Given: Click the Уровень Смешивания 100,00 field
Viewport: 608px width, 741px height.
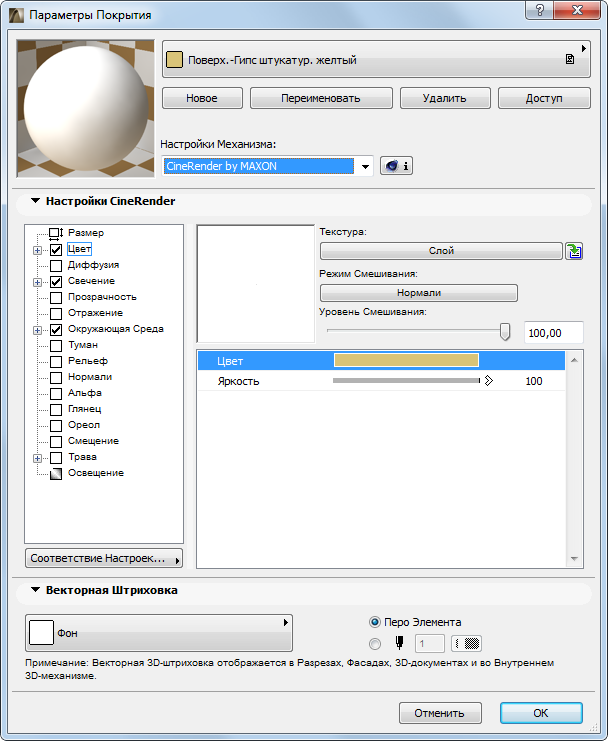Looking at the screenshot, I should (554, 333).
